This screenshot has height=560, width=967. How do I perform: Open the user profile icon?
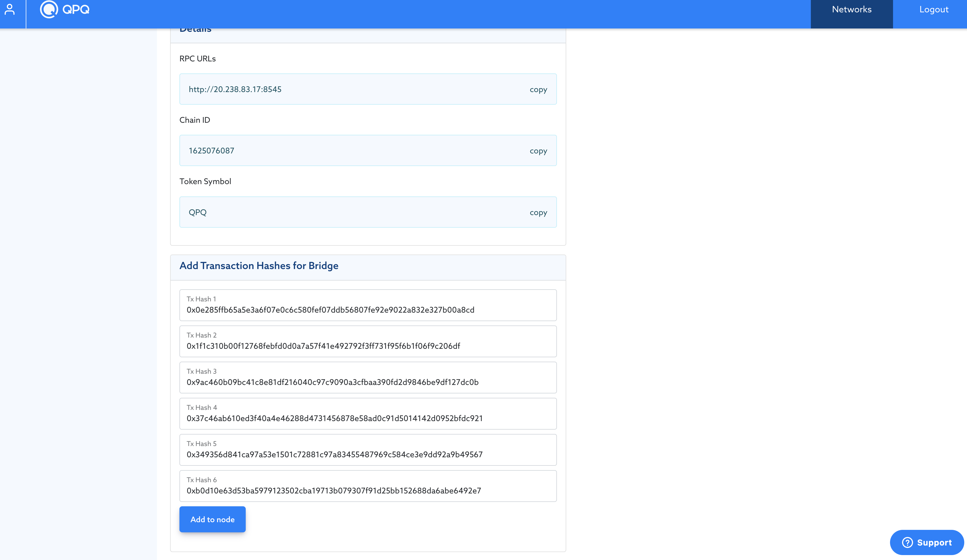click(x=10, y=10)
